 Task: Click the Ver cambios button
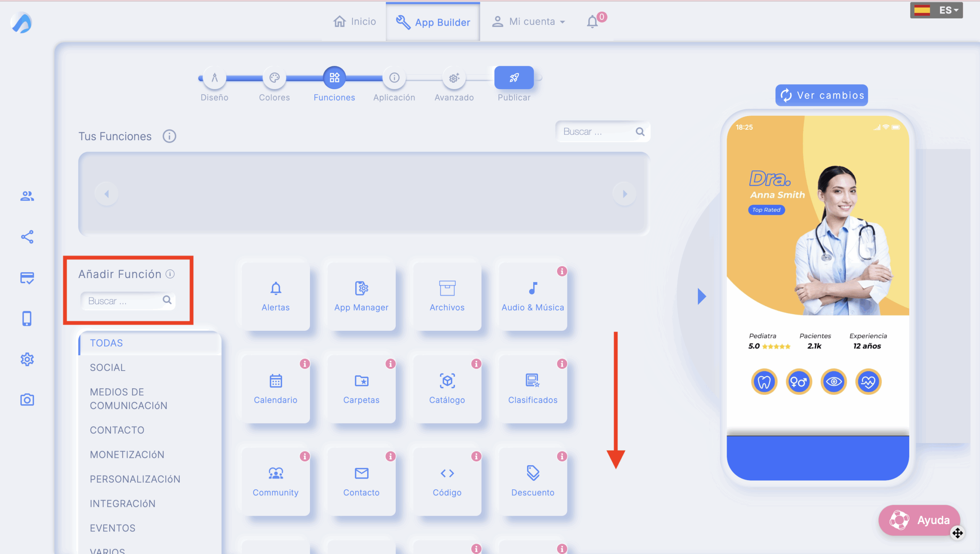[x=822, y=95]
